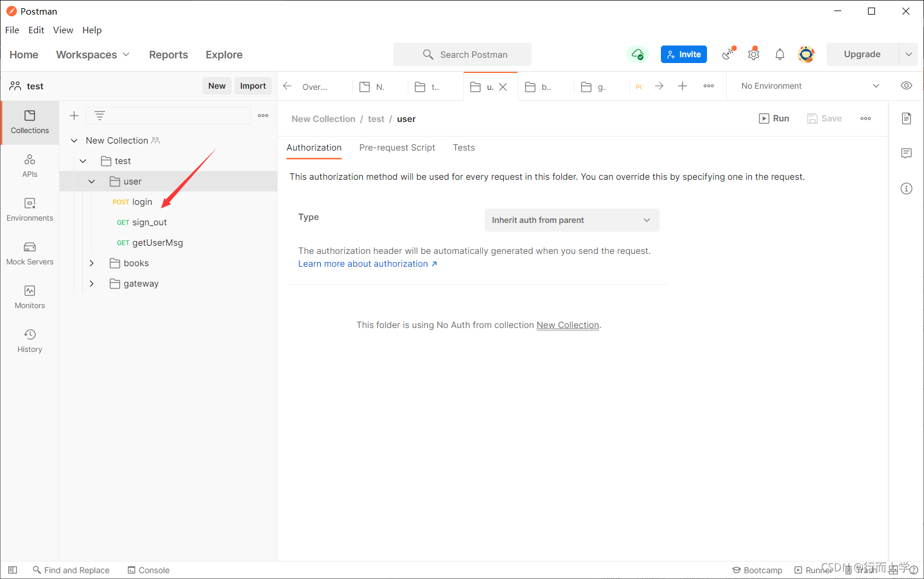Viewport: 924px width, 579px height.
Task: Click the Invite button
Action: [x=684, y=54]
